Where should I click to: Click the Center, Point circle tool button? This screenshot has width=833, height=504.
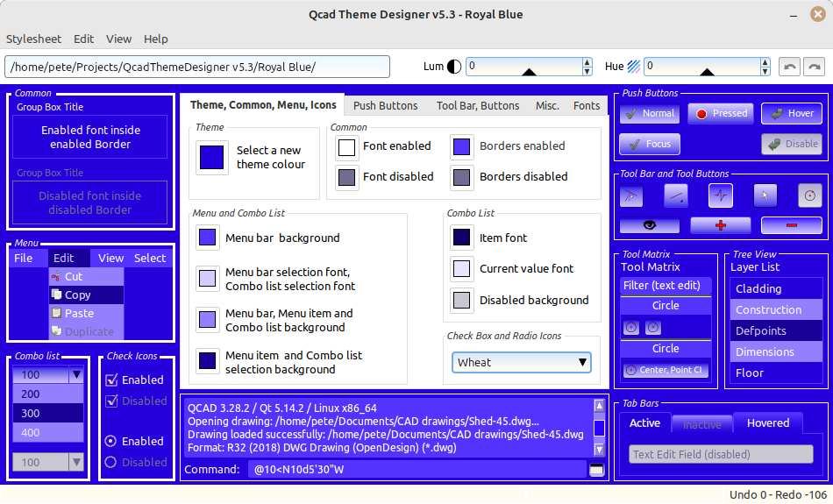[x=666, y=370]
